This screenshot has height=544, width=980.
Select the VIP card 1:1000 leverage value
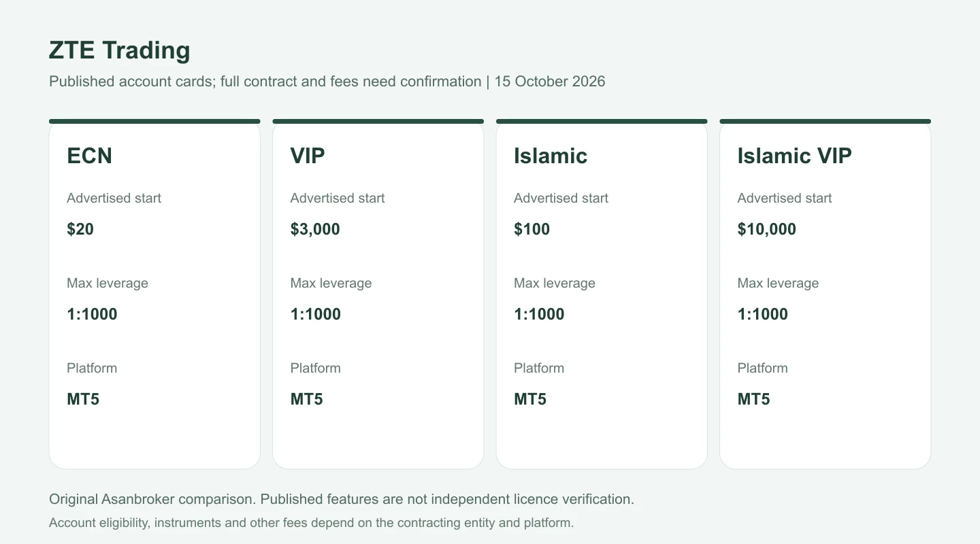(316, 314)
